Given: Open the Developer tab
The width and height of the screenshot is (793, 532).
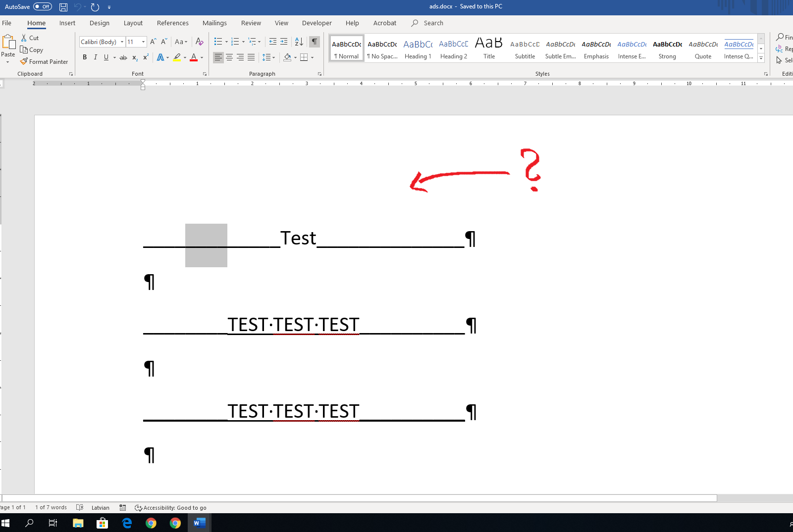Looking at the screenshot, I should click(317, 23).
